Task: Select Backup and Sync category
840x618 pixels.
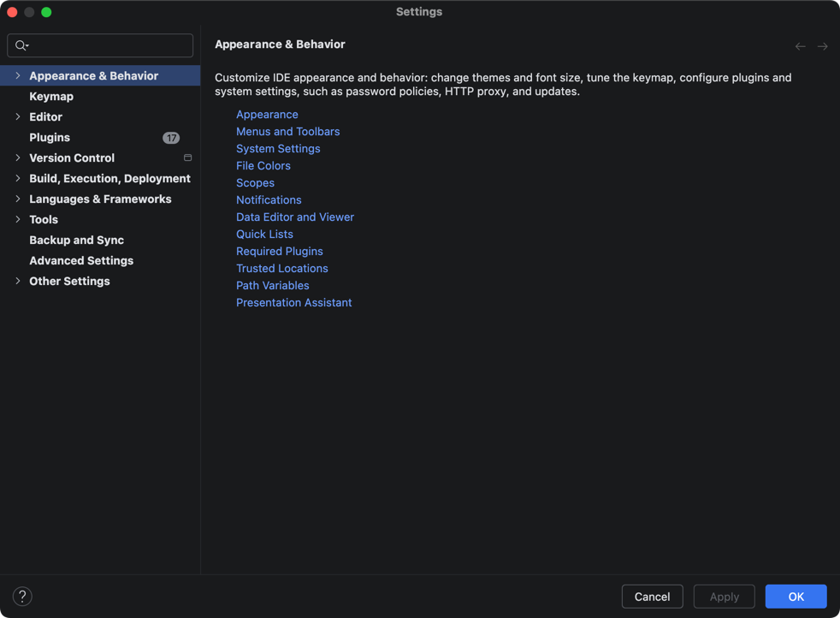Action: [x=76, y=241]
